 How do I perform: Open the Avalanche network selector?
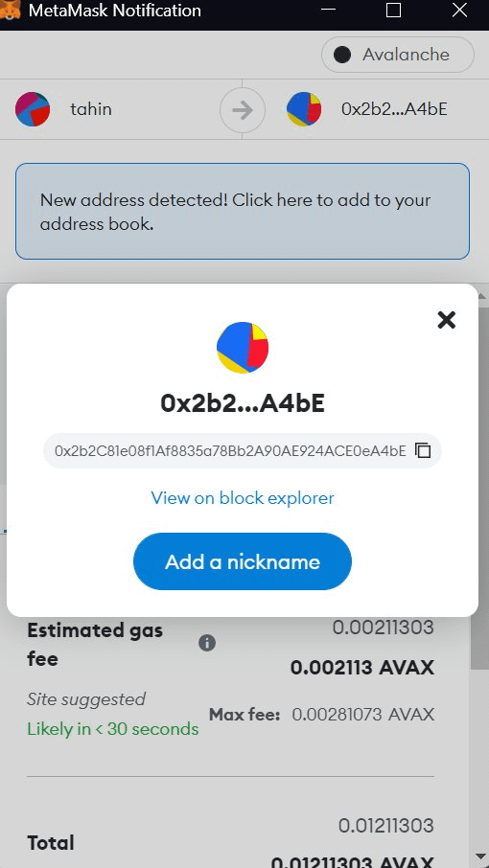point(398,55)
